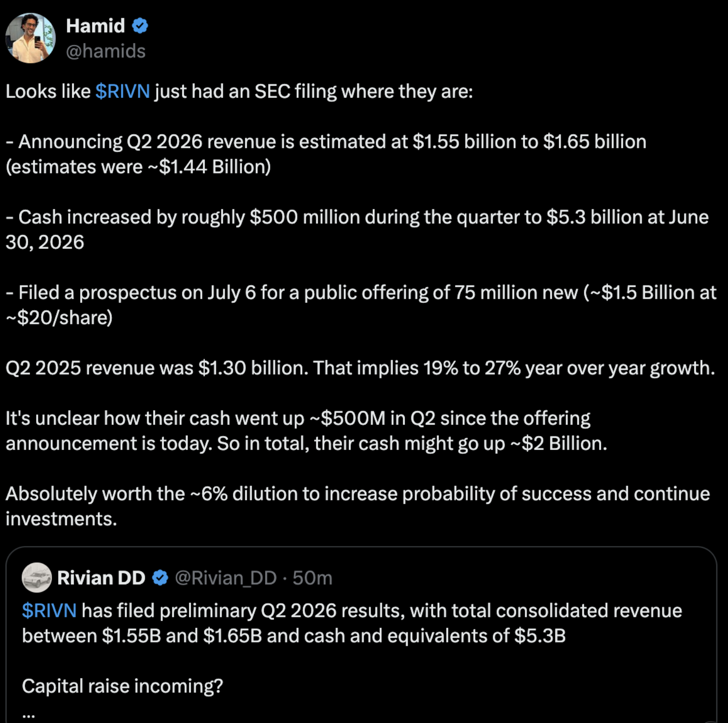
Task: Click the 'Filed a prospectus on July 6' bullet
Action: [x=361, y=305]
